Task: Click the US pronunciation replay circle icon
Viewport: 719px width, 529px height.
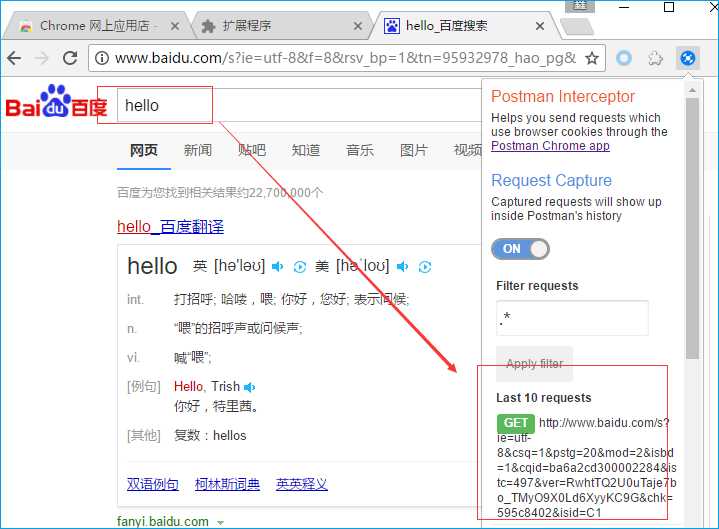Action: click(x=425, y=267)
